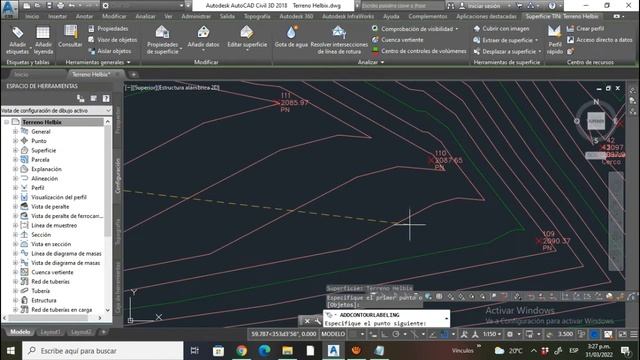Click in the Windows search box

[x=103, y=351]
